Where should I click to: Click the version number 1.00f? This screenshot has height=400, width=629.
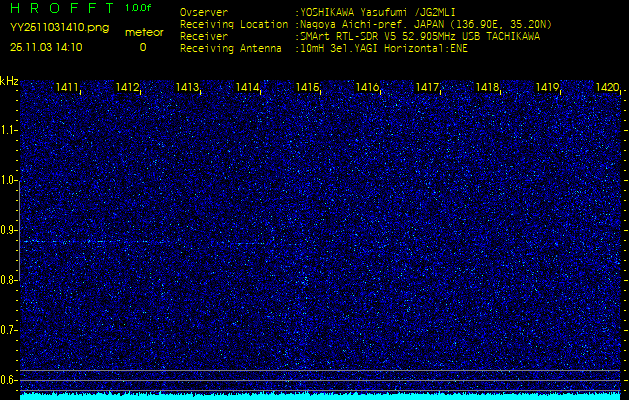point(139,8)
